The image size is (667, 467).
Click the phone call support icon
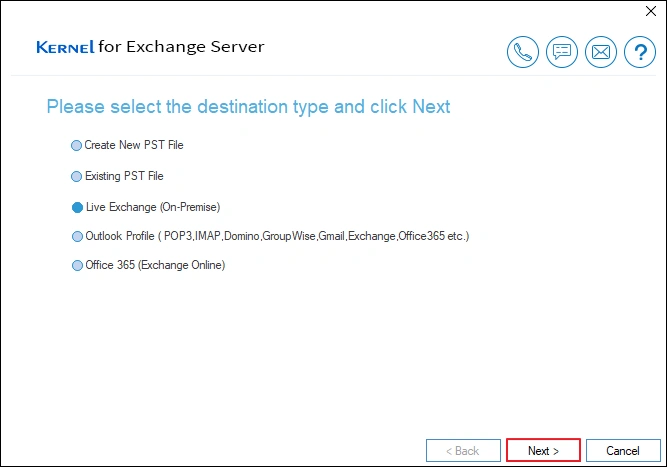[x=523, y=52]
